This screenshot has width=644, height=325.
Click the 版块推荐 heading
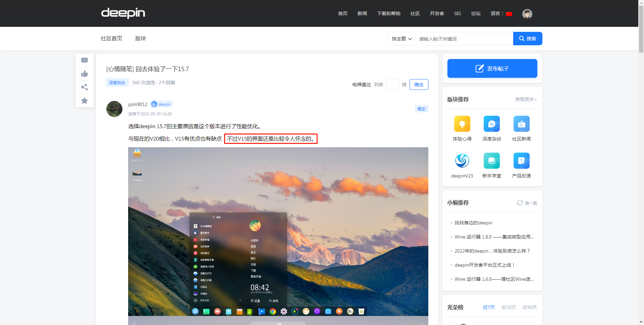tap(458, 99)
